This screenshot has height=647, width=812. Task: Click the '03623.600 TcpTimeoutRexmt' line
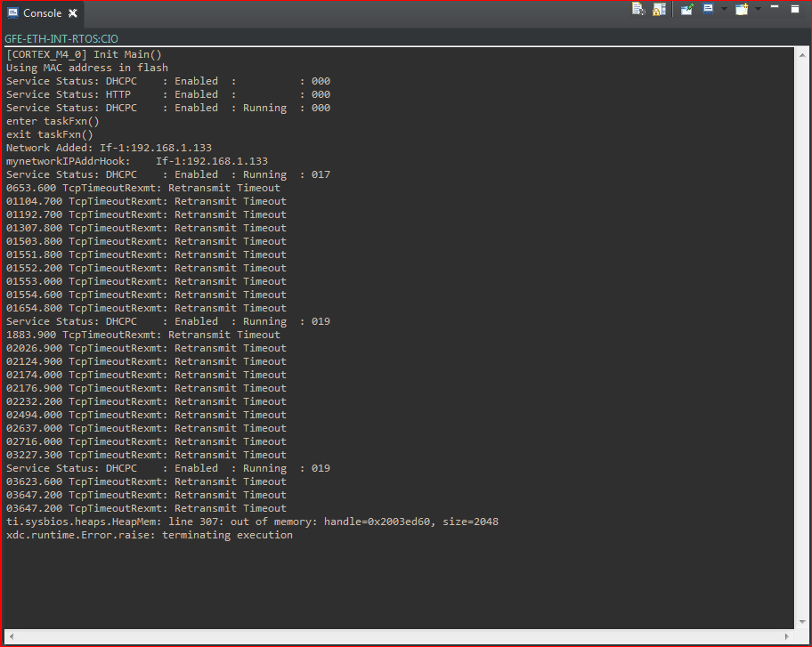pos(146,481)
